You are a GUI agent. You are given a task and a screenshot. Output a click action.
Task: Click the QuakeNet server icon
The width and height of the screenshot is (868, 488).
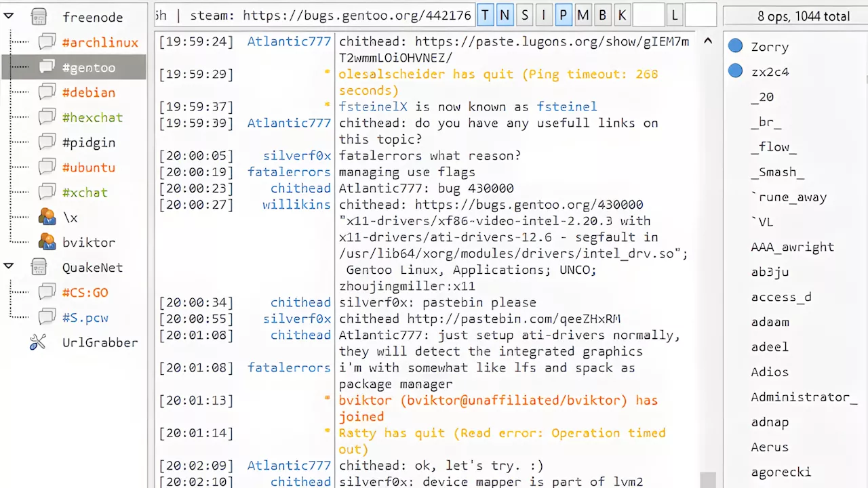39,267
